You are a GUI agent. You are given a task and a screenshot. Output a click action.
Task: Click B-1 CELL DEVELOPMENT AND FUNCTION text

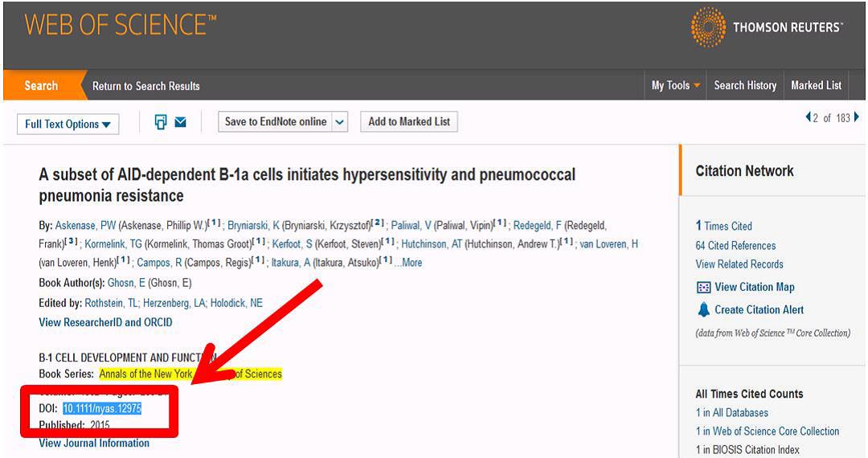(x=127, y=358)
